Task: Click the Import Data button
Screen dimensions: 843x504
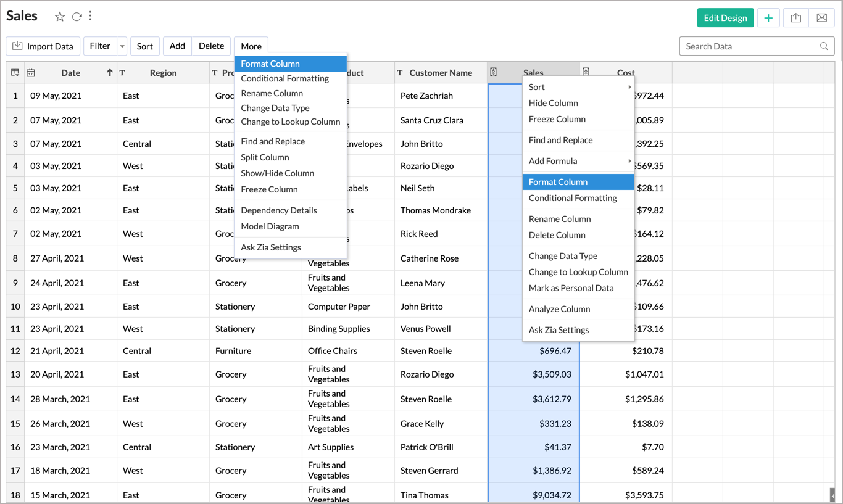Action: point(43,46)
